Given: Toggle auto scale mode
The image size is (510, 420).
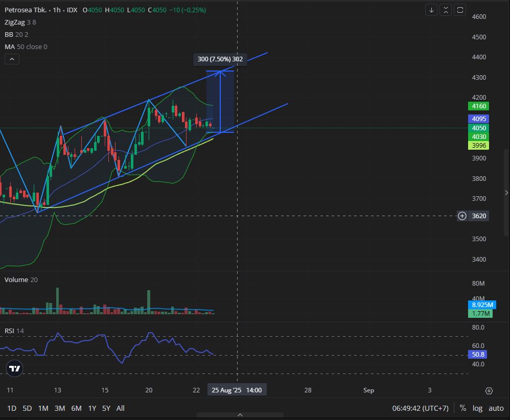Looking at the screenshot, I should coord(496,408).
